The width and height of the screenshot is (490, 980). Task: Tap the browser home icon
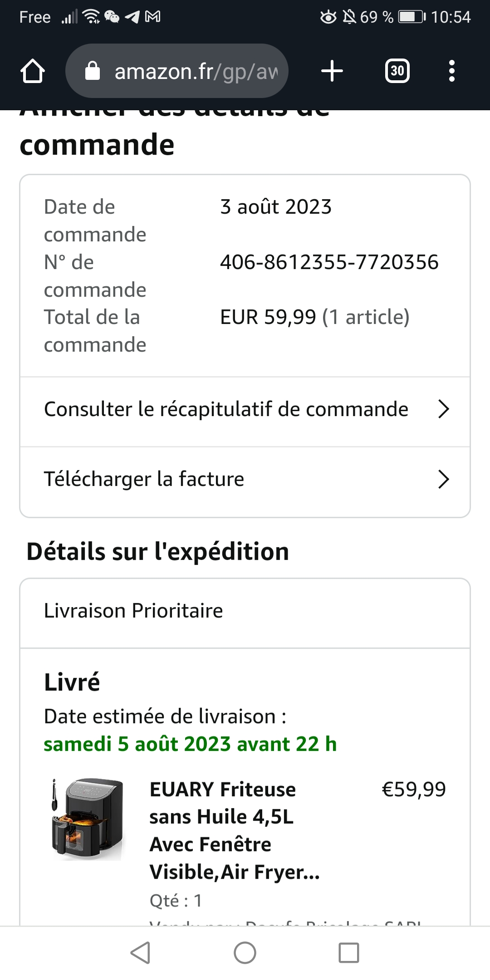click(x=33, y=71)
